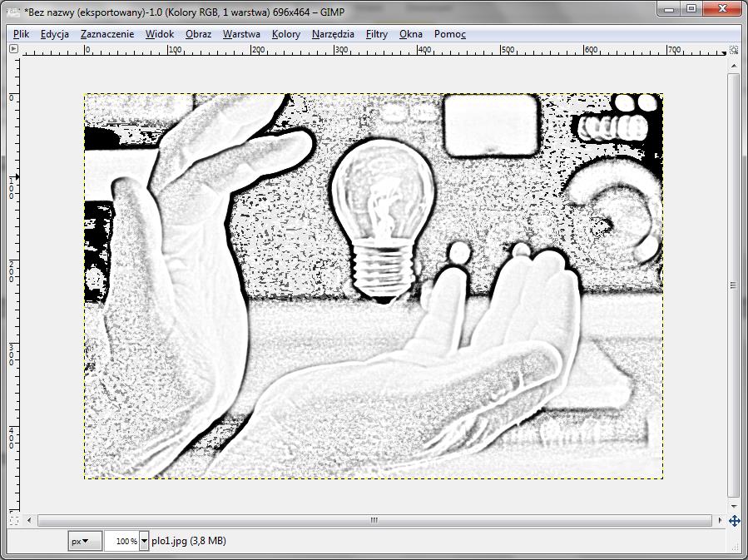Open the Okna menu
The height and width of the screenshot is (560, 748).
pyautogui.click(x=411, y=34)
